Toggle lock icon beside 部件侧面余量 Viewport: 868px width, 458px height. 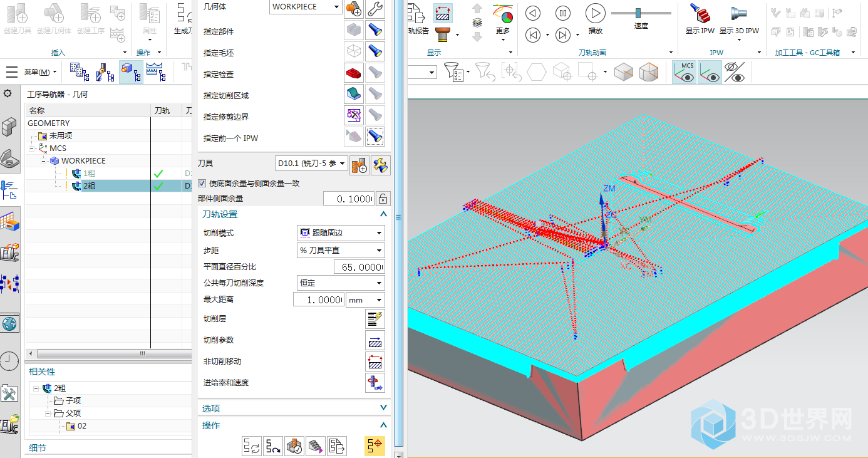click(383, 199)
